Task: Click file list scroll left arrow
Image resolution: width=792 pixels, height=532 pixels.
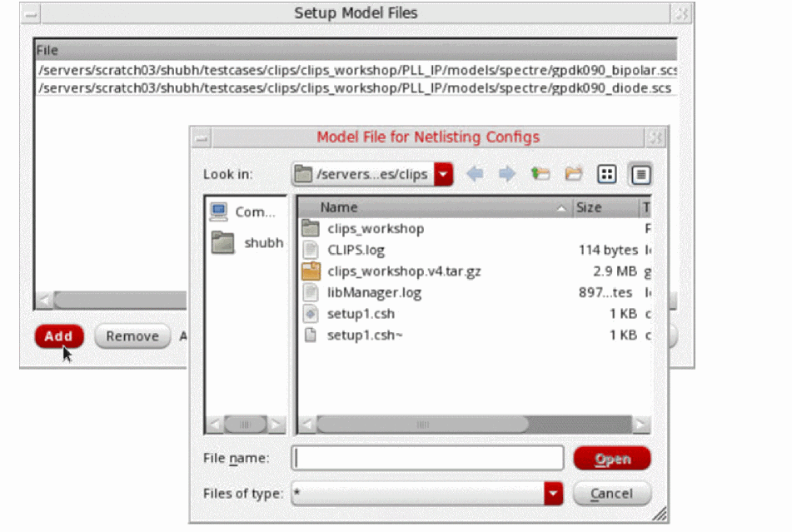Action: 306,425
